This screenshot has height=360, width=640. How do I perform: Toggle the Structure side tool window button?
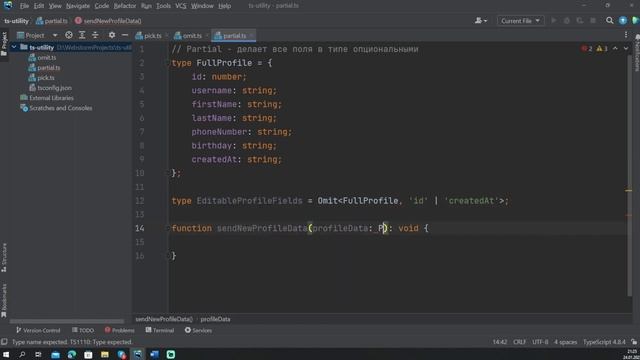[x=4, y=258]
